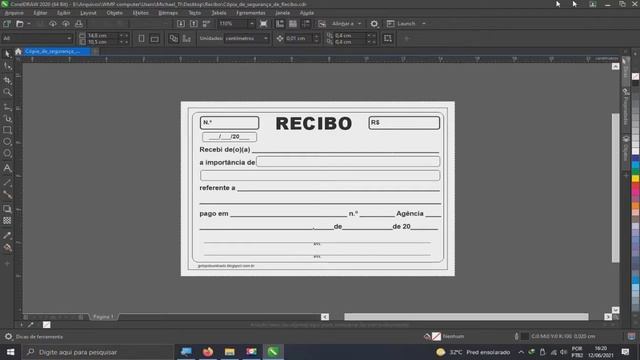Viewport: 640px width, 360px height.
Task: Click the New document icon
Action: tap(7, 24)
